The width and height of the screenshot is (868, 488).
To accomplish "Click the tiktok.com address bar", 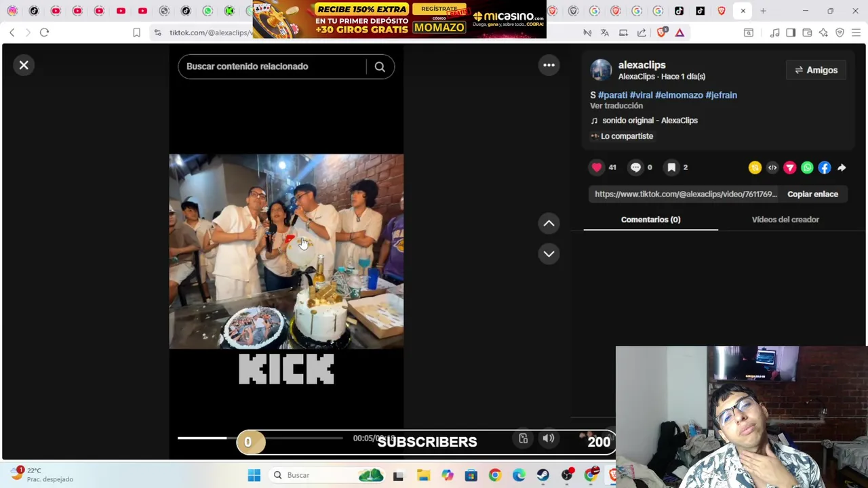I will (x=210, y=33).
